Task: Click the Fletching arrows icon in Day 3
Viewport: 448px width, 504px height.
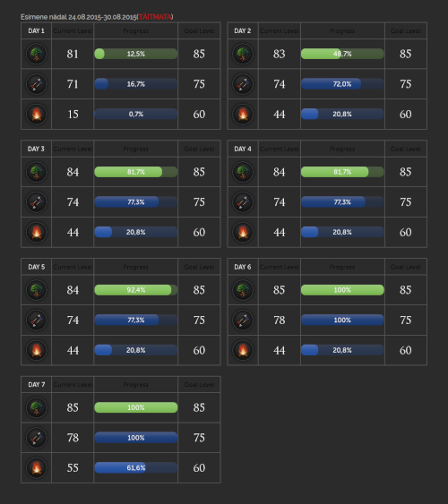Action: (x=37, y=201)
